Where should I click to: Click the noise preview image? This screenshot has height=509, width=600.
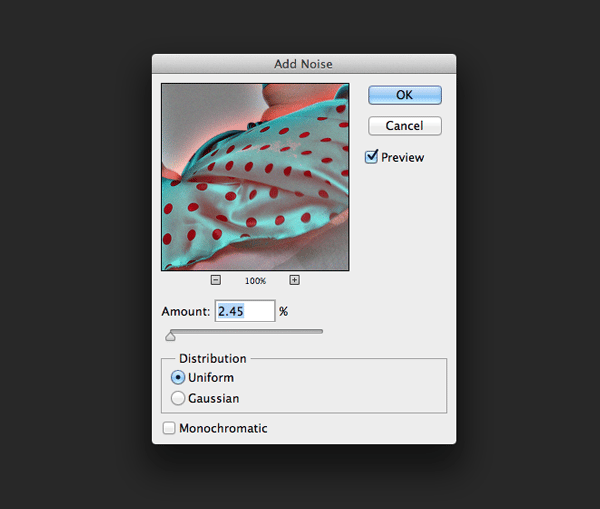[x=255, y=177]
